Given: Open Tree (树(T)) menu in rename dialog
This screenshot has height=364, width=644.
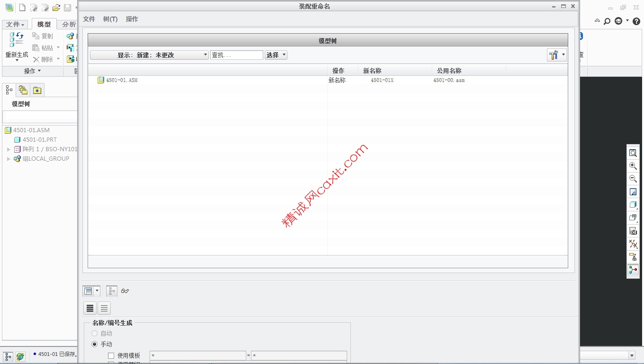Looking at the screenshot, I should 110,19.
